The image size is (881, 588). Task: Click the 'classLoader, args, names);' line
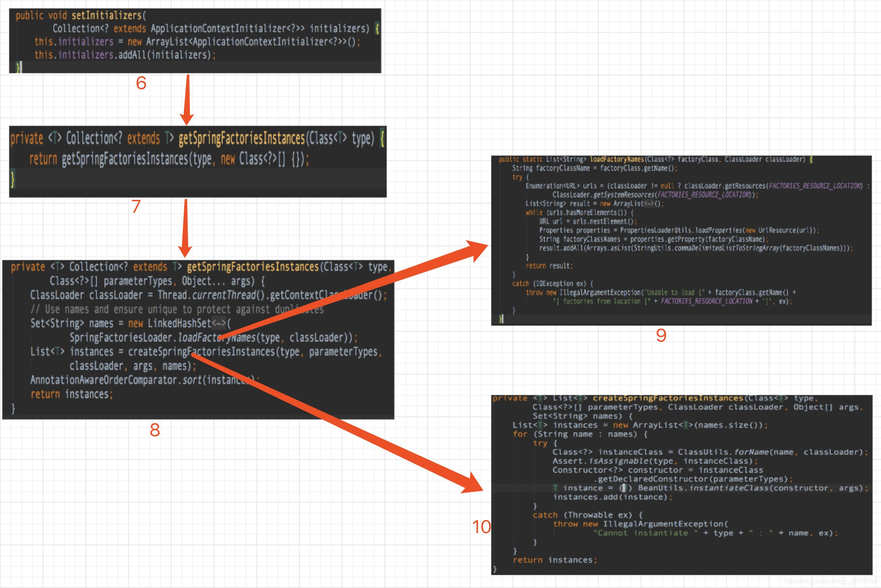click(x=133, y=366)
